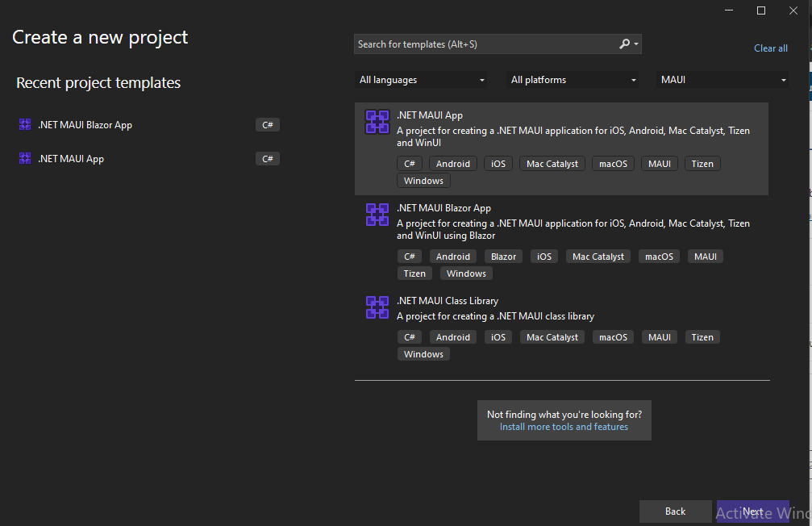The height and width of the screenshot is (526, 812).
Task: Pick .NET MAUI App in recent templates
Action: click(x=71, y=159)
